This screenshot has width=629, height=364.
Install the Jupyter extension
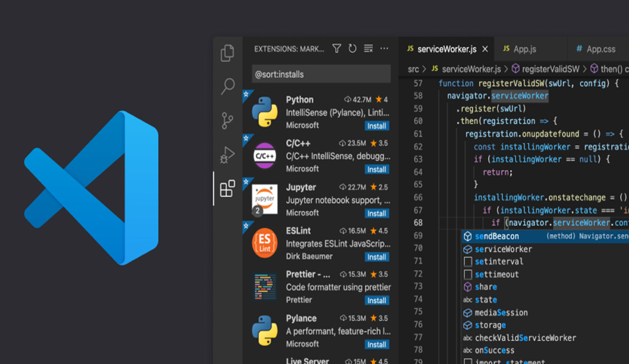(x=377, y=213)
